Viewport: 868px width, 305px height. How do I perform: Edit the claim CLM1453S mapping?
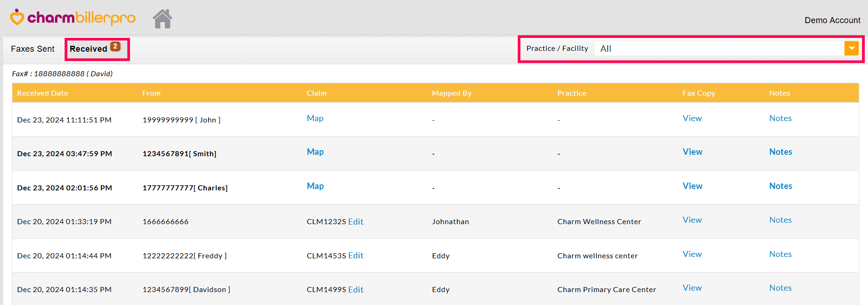coord(356,256)
